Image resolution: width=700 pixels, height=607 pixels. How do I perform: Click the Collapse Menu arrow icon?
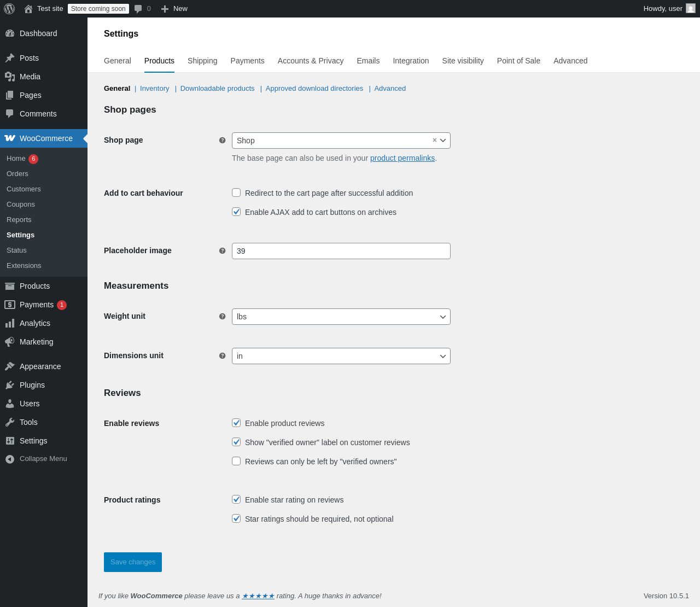tap(10, 459)
